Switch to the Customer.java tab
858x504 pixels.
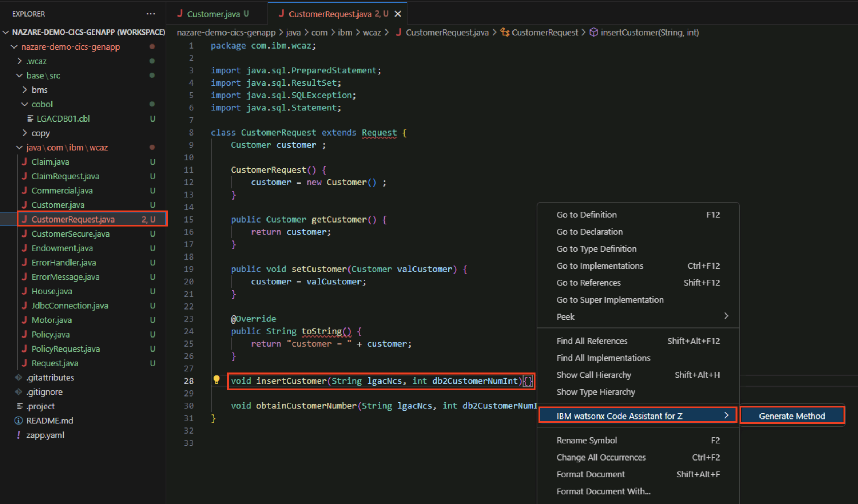pos(213,14)
